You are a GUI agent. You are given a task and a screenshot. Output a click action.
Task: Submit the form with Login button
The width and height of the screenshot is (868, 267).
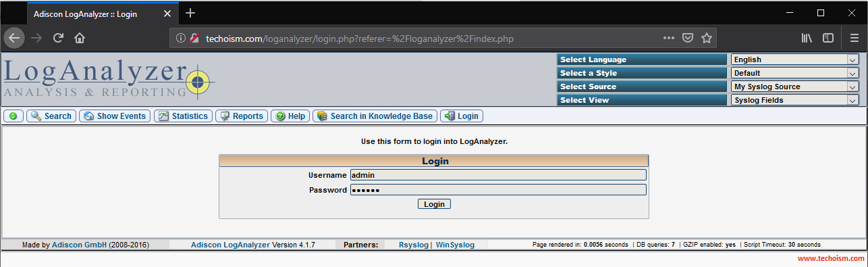point(434,203)
